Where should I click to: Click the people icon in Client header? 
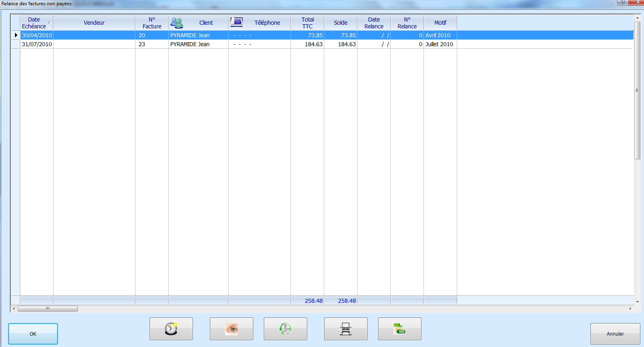[177, 23]
